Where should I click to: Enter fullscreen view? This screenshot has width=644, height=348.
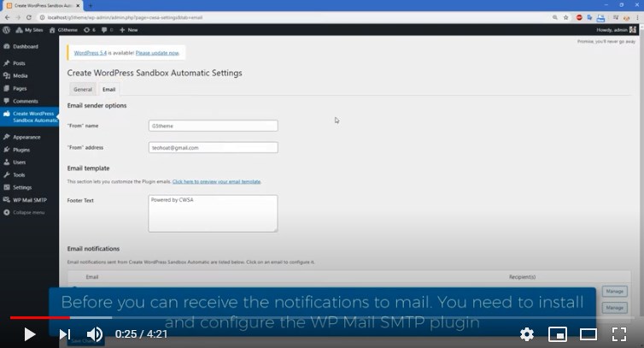pyautogui.click(x=619, y=334)
